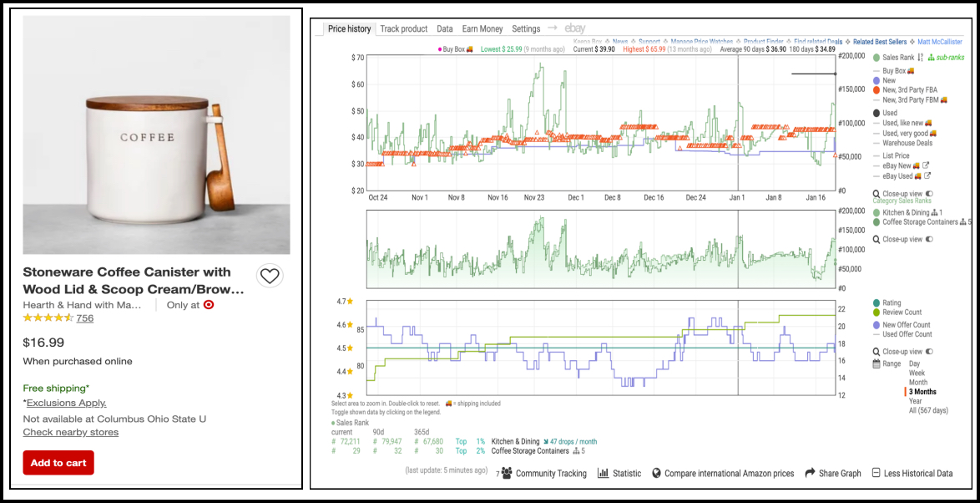Favorite the coffee canister with the heart icon
The image size is (980, 503).
(270, 276)
